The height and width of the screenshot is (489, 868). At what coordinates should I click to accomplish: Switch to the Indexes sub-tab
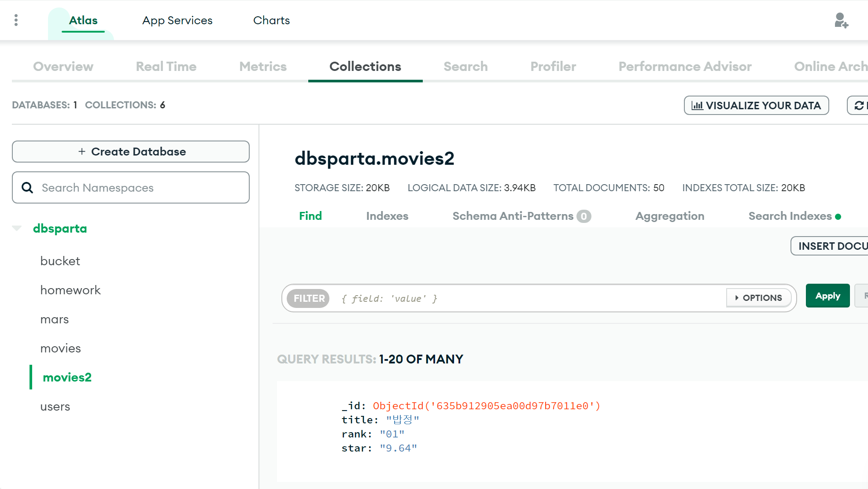[387, 216]
